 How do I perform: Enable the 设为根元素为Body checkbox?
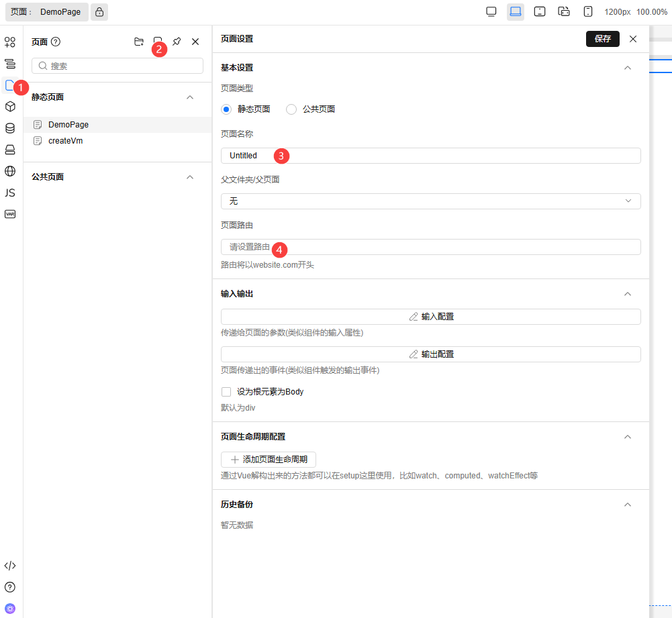pyautogui.click(x=226, y=392)
